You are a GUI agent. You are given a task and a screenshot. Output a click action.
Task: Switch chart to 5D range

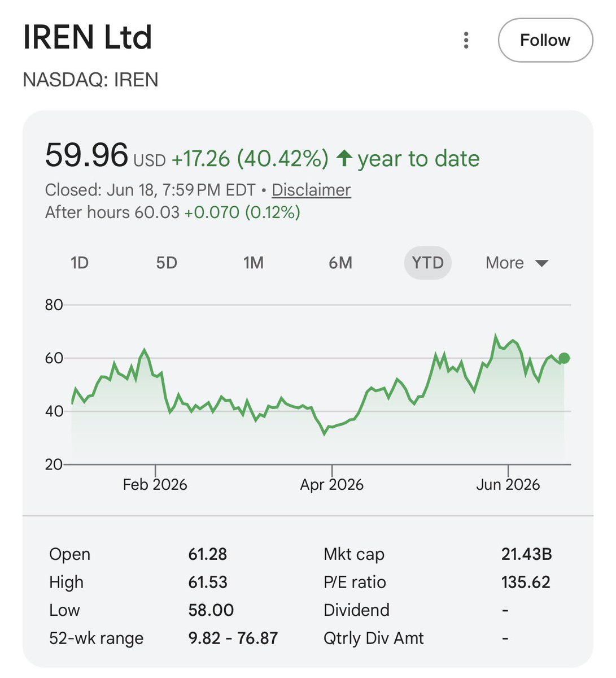pos(167,263)
